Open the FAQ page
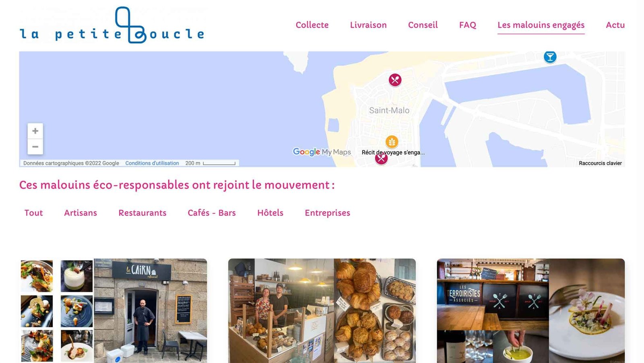Viewport: 644px width, 363px height. tap(467, 25)
